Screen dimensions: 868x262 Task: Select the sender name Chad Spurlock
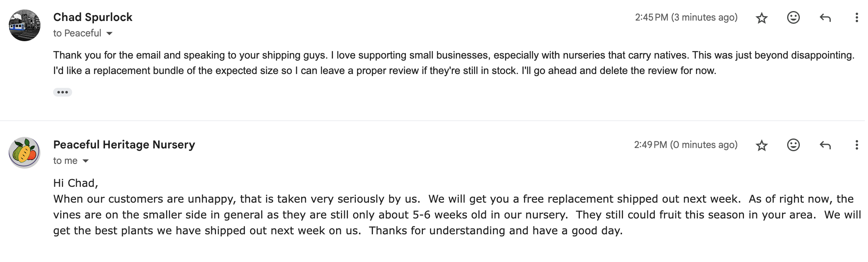93,17
